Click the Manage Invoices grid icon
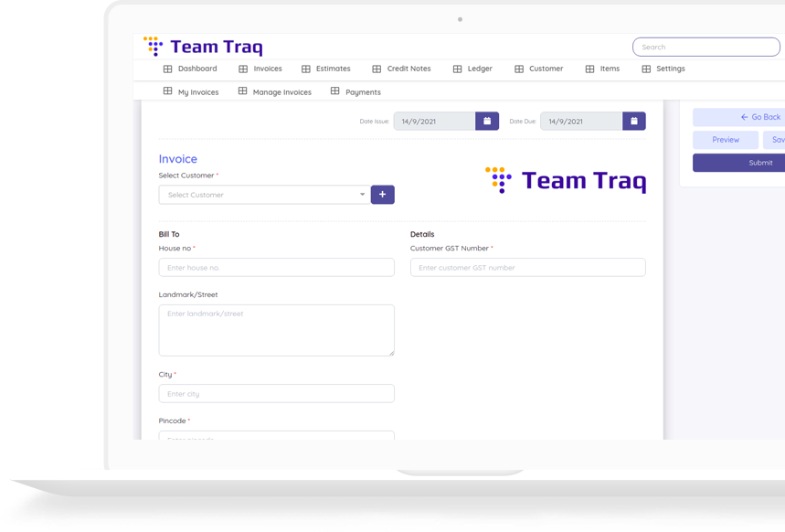 coord(242,90)
